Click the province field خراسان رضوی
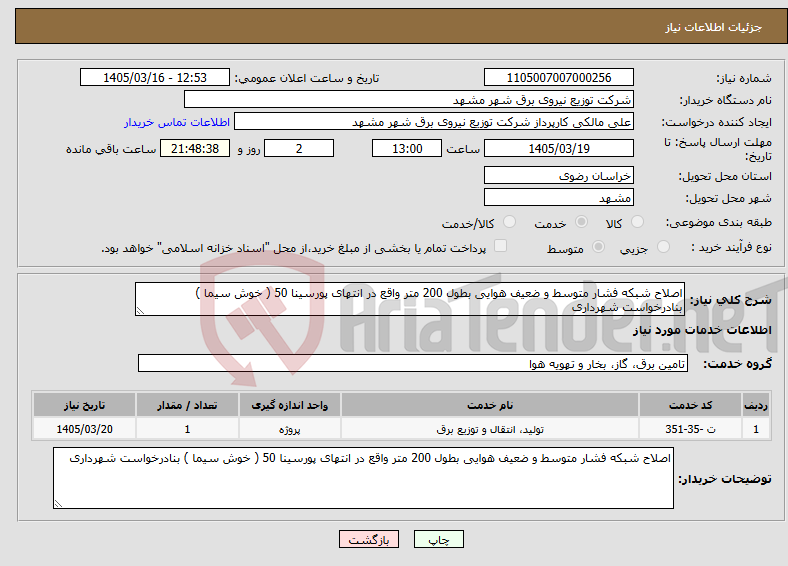Image resolution: width=788 pixels, height=566 pixels. pyautogui.click(x=558, y=175)
